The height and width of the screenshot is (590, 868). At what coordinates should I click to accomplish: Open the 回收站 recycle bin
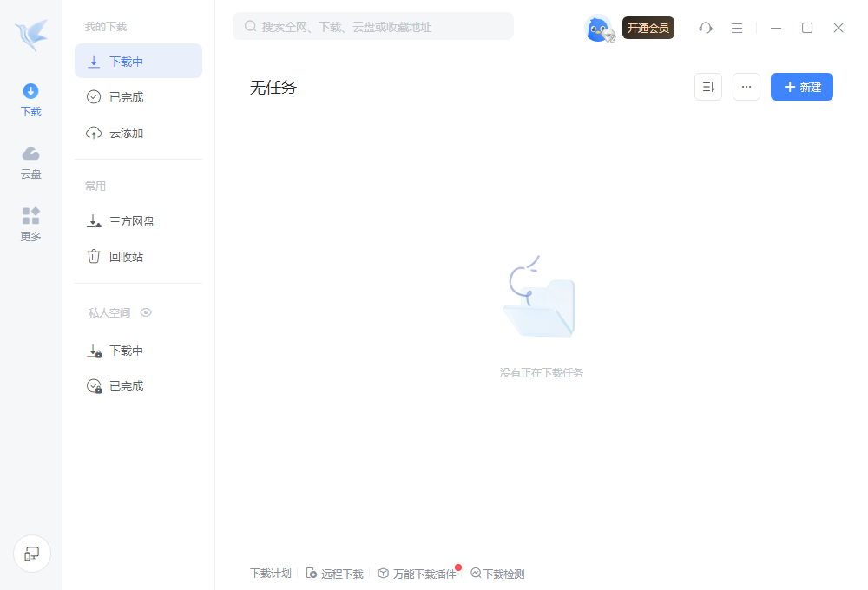(x=127, y=257)
